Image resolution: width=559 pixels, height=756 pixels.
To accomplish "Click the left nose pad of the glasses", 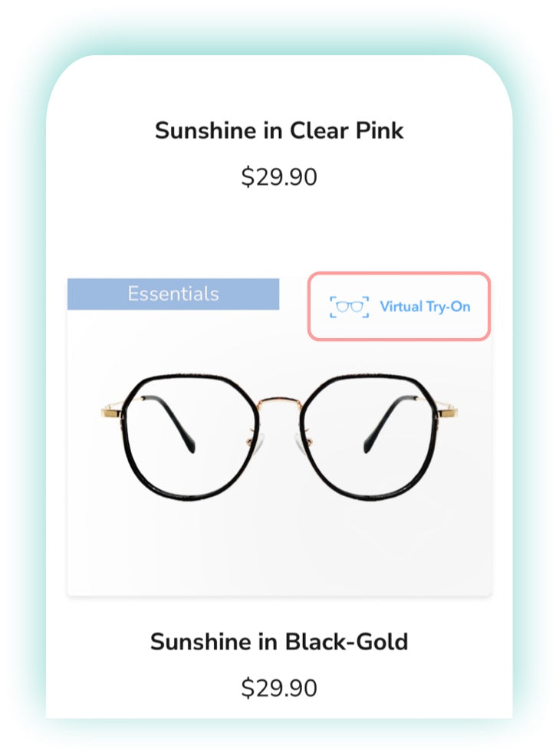I will pyautogui.click(x=259, y=442).
